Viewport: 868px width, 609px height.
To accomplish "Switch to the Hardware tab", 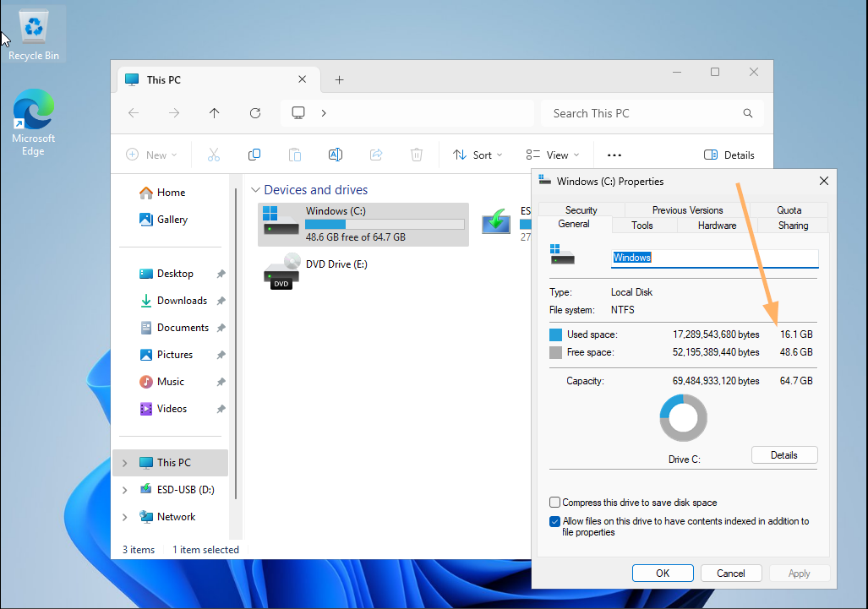I will coord(717,226).
